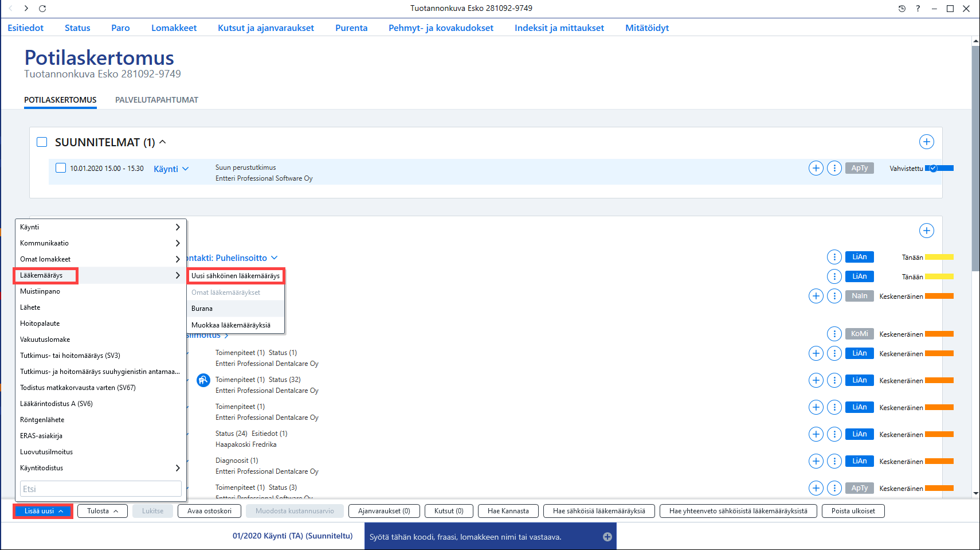
Task: Click the history clock icon in the title bar
Action: pyautogui.click(x=901, y=9)
